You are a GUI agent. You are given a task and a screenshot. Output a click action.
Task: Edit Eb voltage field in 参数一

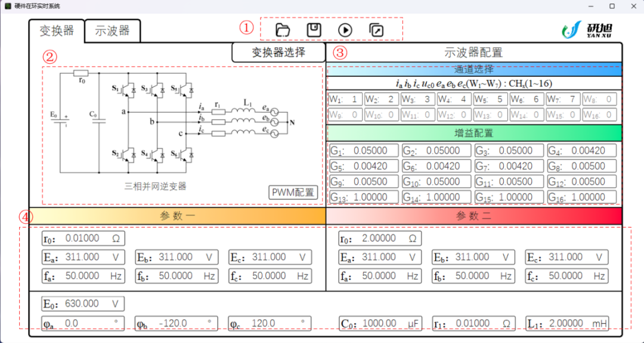coord(177,257)
